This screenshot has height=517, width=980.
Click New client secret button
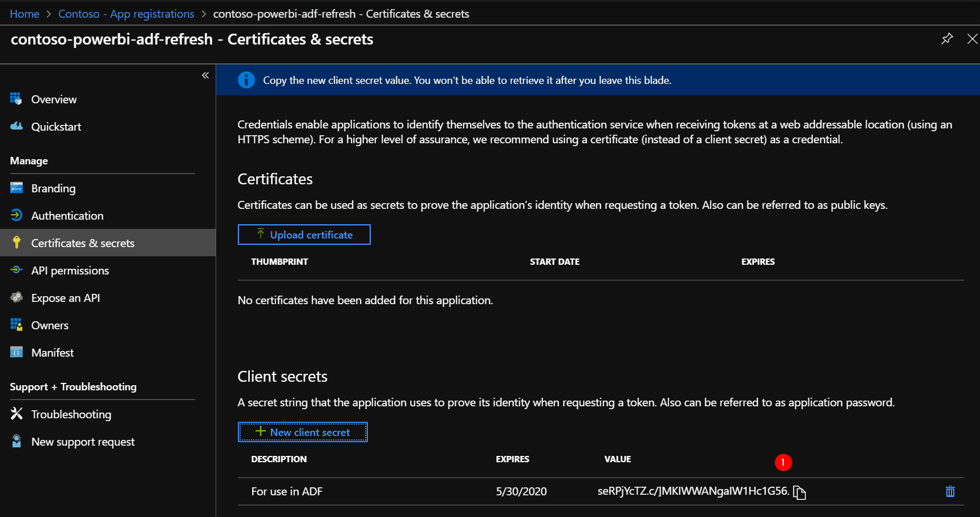[303, 432]
